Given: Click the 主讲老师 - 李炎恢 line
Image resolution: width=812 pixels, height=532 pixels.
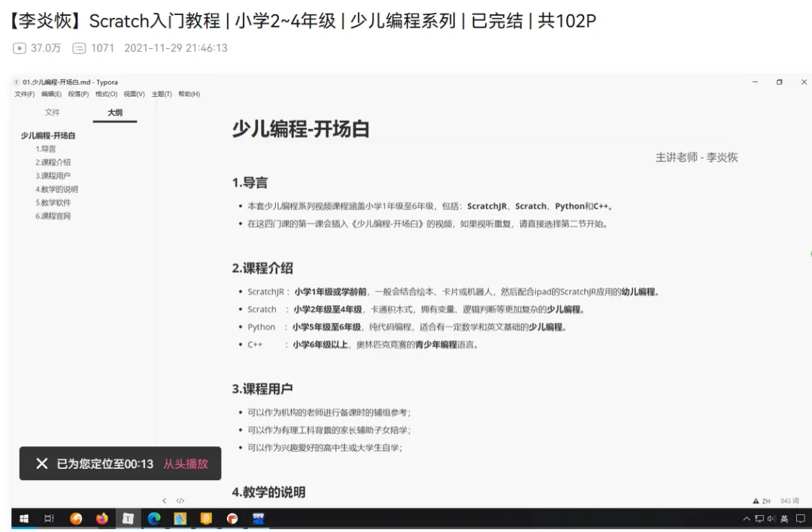Looking at the screenshot, I should (696, 157).
